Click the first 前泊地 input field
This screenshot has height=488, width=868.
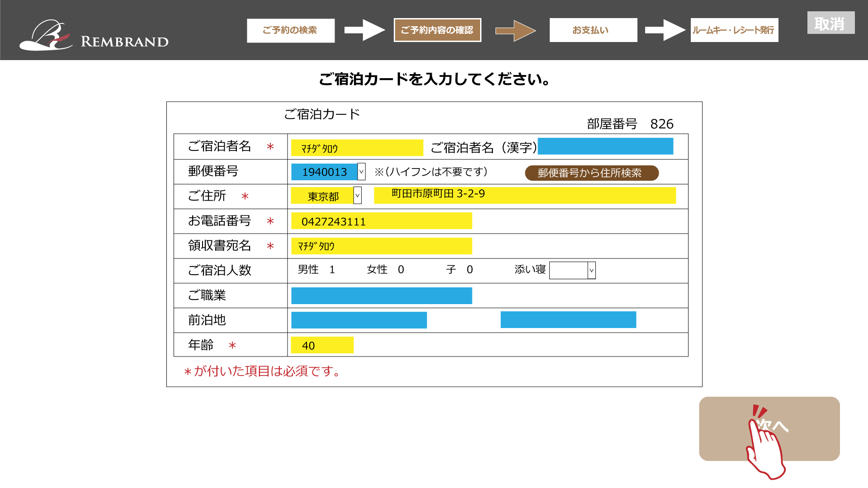(359, 320)
